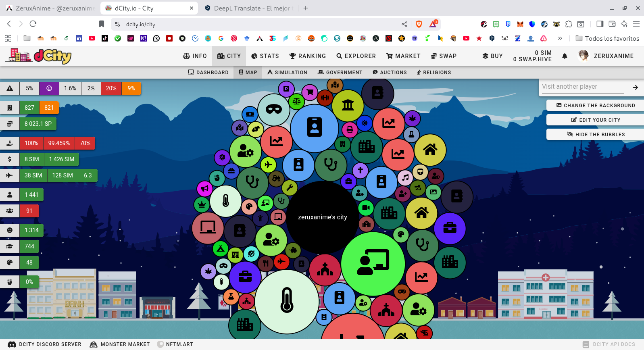Open the STATS menu item

click(265, 56)
